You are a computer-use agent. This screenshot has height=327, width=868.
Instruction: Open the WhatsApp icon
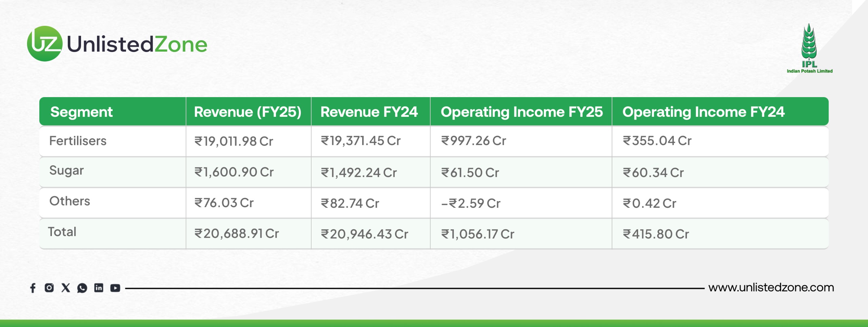[82, 288]
